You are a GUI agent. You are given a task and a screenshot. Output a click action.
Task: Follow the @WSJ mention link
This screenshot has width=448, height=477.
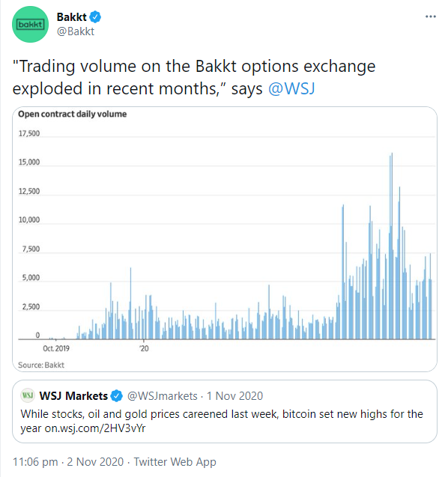tap(291, 89)
